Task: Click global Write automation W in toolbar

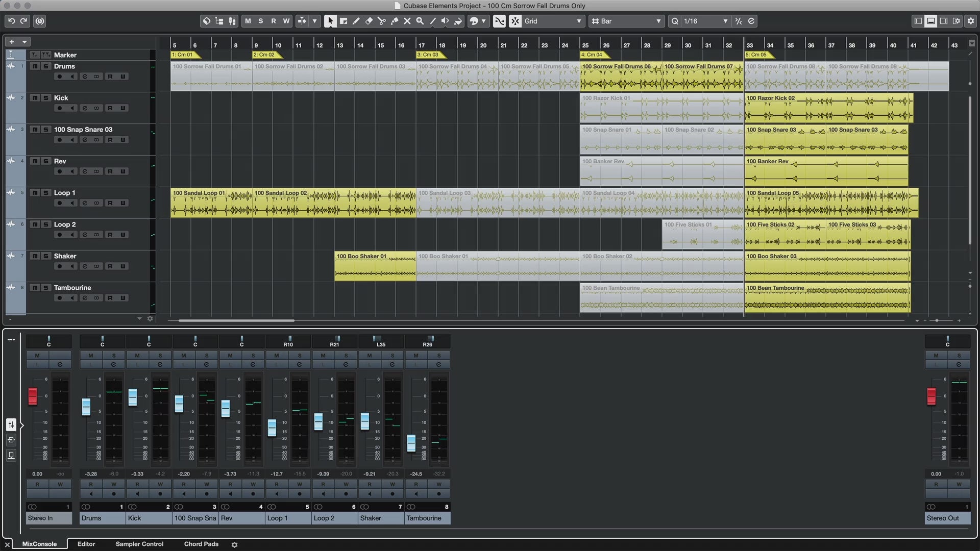Action: pos(286,21)
